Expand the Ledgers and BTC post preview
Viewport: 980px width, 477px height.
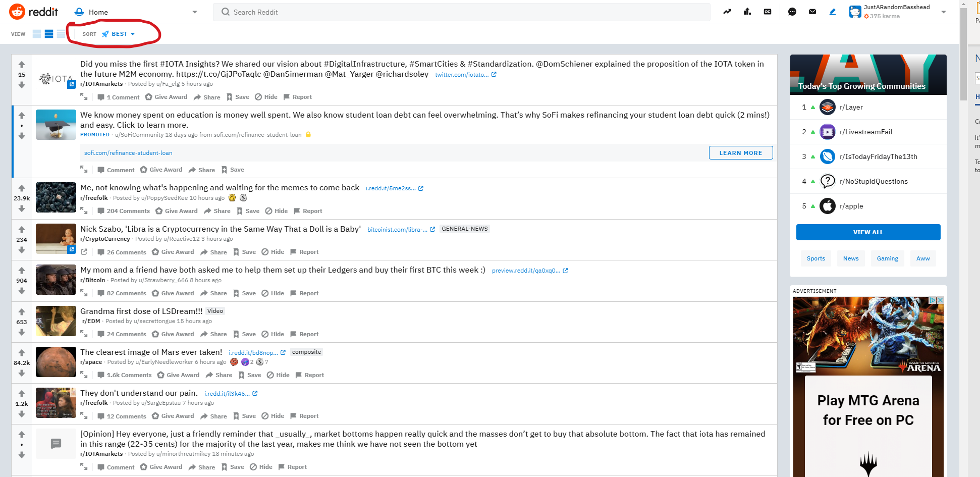tap(84, 293)
